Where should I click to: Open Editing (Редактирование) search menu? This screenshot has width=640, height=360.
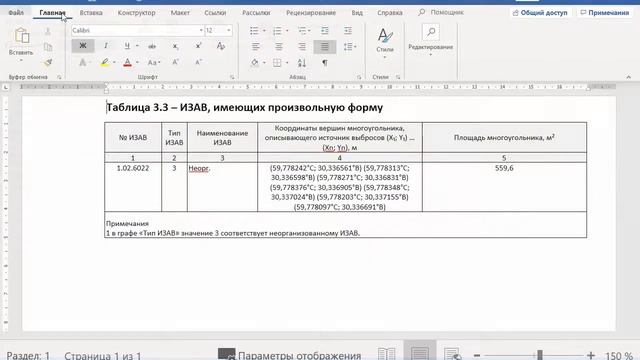pyautogui.click(x=431, y=40)
